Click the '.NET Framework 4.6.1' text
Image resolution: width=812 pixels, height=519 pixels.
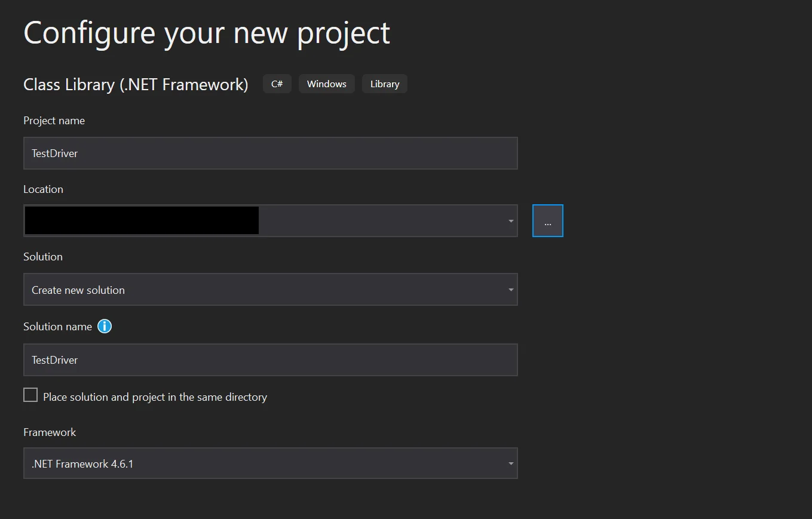[x=82, y=464]
